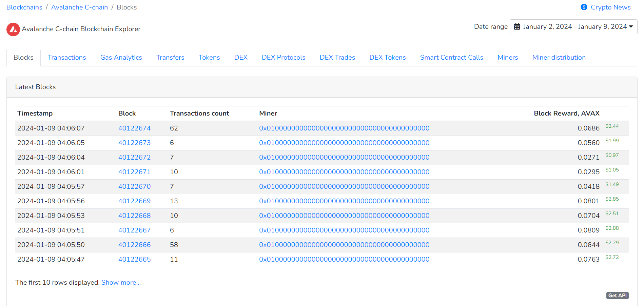Open block 40122674
The width and height of the screenshot is (644, 306).
(134, 128)
